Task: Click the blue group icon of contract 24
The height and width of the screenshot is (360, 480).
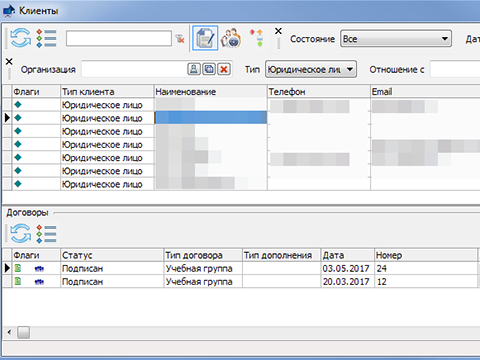Action: click(39, 268)
